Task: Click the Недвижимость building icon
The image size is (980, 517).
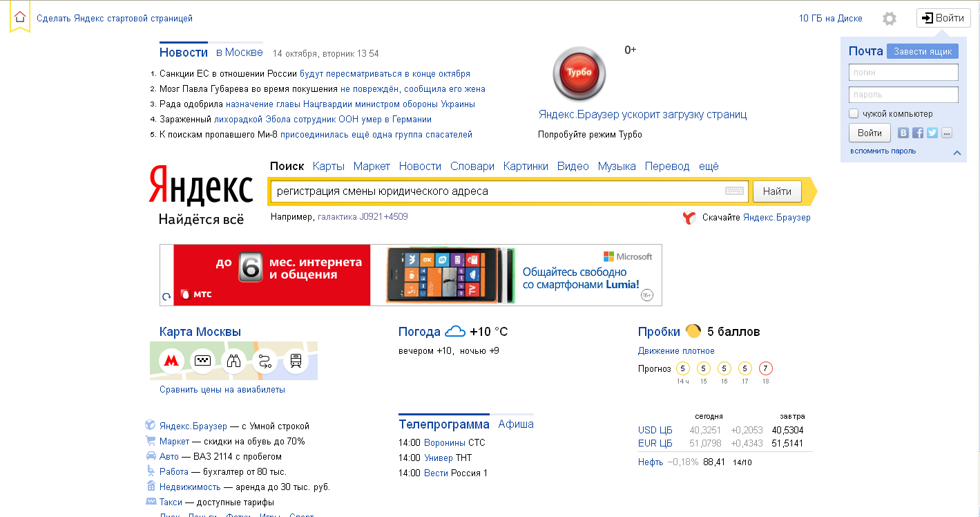Action: pyautogui.click(x=151, y=486)
